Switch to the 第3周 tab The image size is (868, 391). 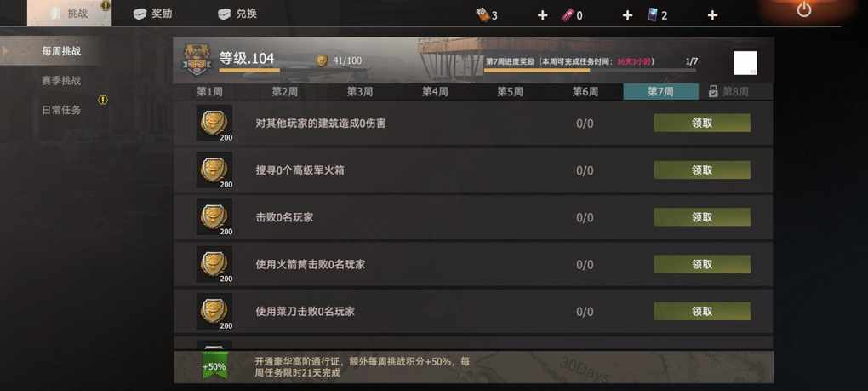[x=360, y=92]
